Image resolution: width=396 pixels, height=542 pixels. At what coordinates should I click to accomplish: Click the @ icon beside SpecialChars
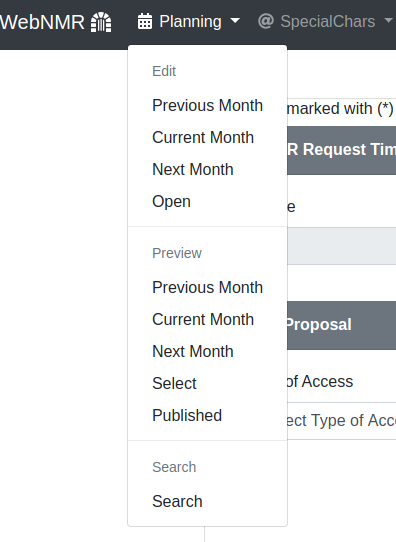click(266, 21)
